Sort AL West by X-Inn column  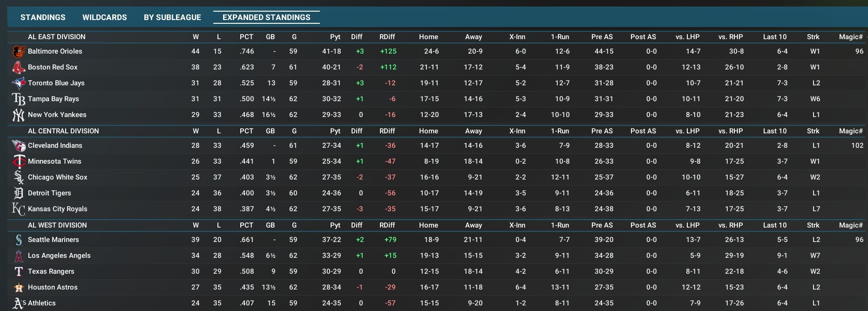tap(517, 225)
